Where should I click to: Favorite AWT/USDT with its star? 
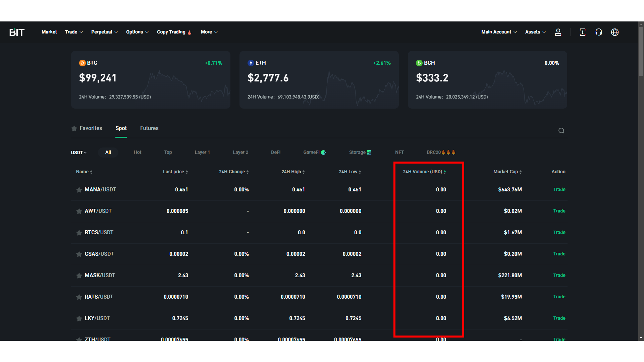point(79,211)
